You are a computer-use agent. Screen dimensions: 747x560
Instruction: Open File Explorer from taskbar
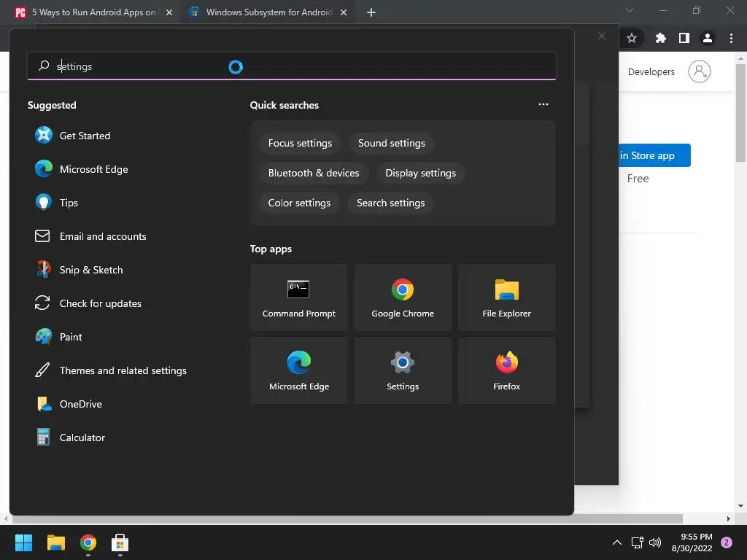coord(56,542)
